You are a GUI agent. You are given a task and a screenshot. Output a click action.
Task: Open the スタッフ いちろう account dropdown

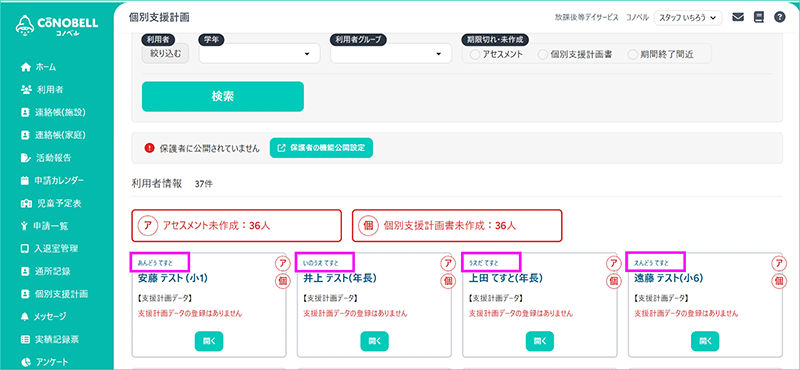coord(688,17)
